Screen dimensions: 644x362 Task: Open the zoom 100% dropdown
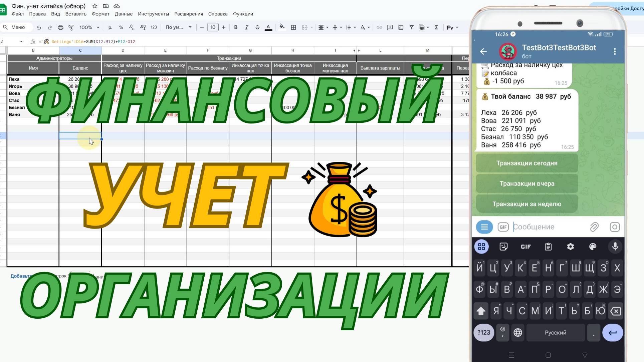pos(89,27)
